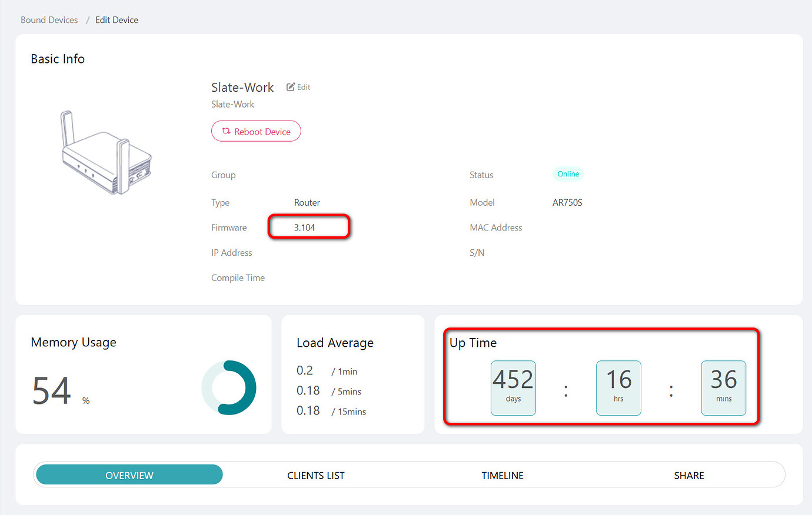Click the Router type value

coord(307,202)
